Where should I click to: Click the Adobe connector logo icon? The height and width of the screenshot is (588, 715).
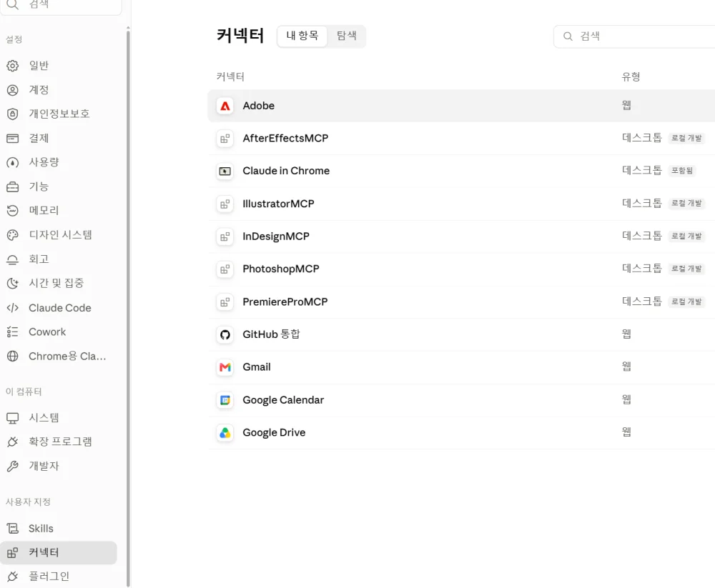click(x=225, y=106)
